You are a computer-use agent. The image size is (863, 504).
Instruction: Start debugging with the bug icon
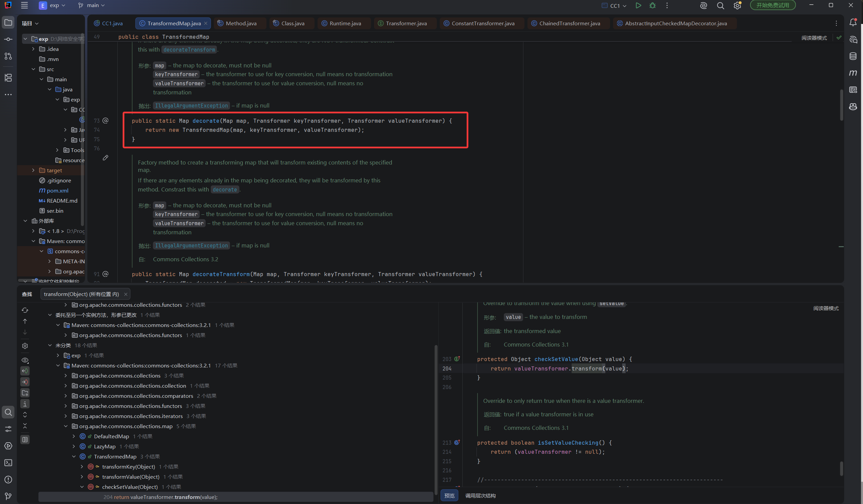point(653,5)
